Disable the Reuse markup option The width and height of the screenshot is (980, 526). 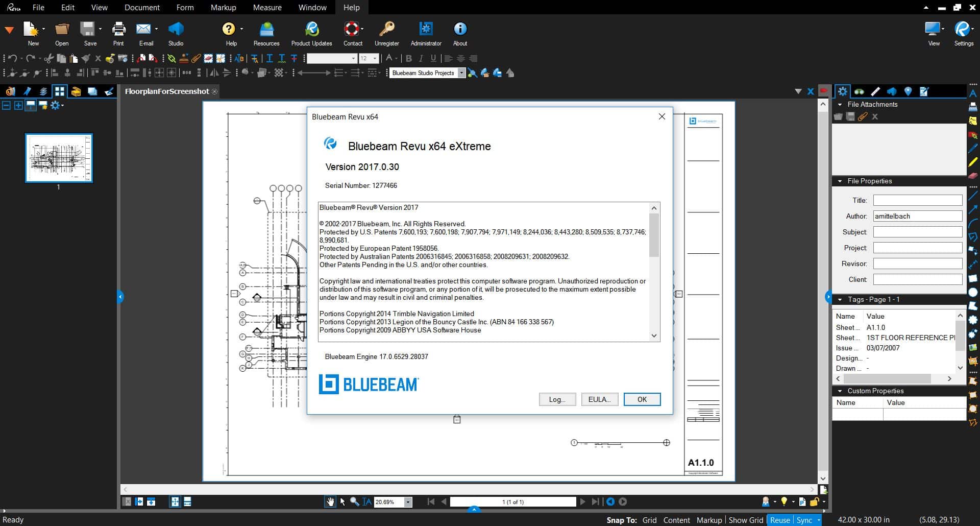point(779,520)
